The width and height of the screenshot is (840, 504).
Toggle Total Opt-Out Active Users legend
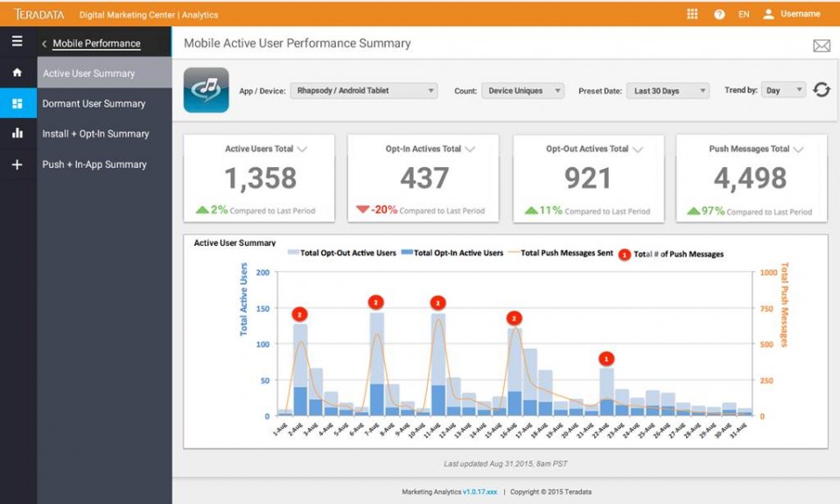pos(342,253)
